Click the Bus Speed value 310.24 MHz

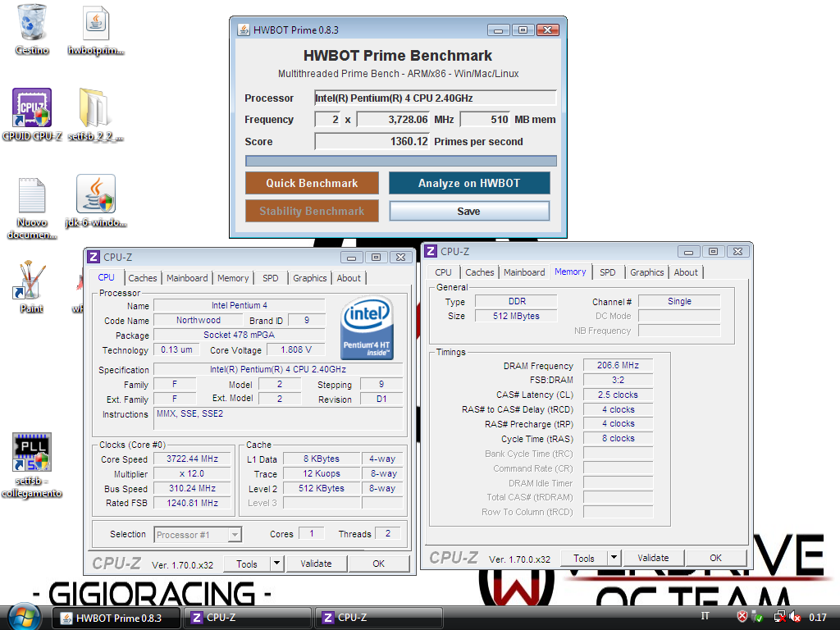192,488
